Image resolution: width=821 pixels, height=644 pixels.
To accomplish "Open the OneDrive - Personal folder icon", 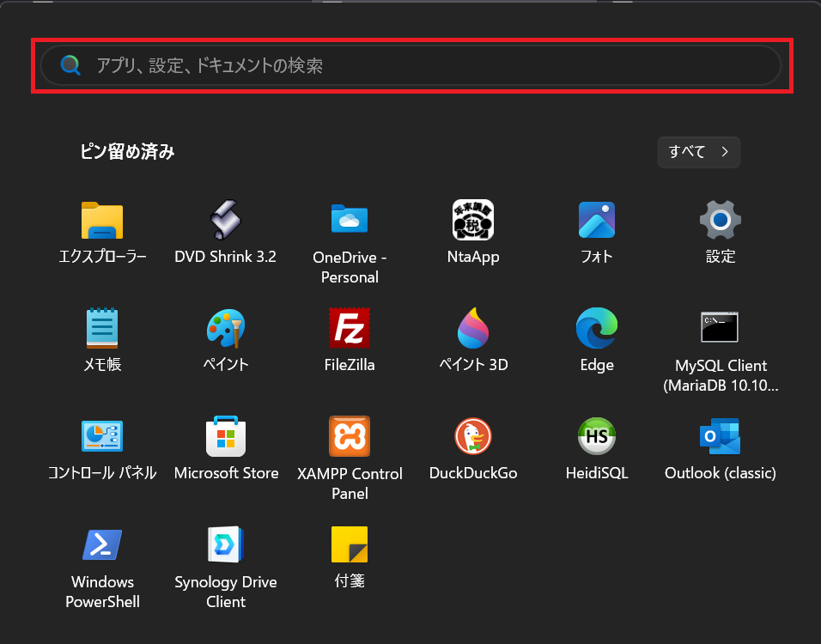I will [x=350, y=219].
